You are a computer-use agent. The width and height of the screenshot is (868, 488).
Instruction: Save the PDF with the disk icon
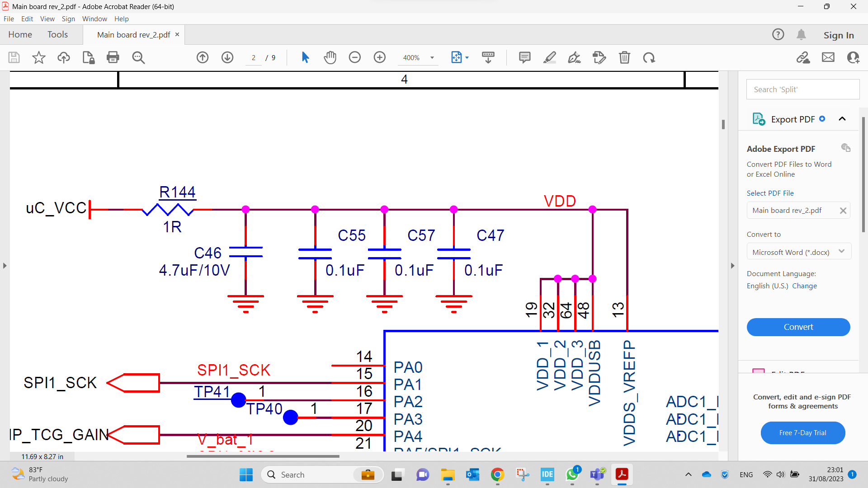(x=14, y=57)
